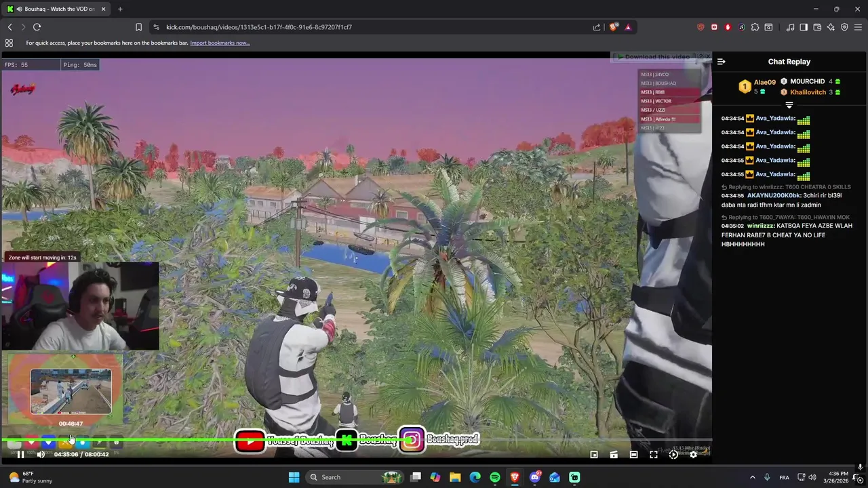Open M0URCHID leaderboard entry

point(807,81)
